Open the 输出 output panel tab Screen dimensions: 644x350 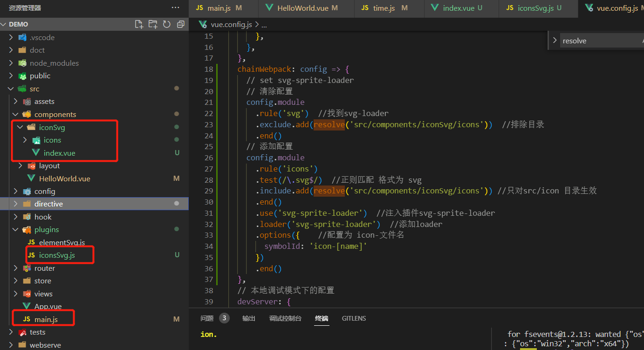[x=249, y=318]
